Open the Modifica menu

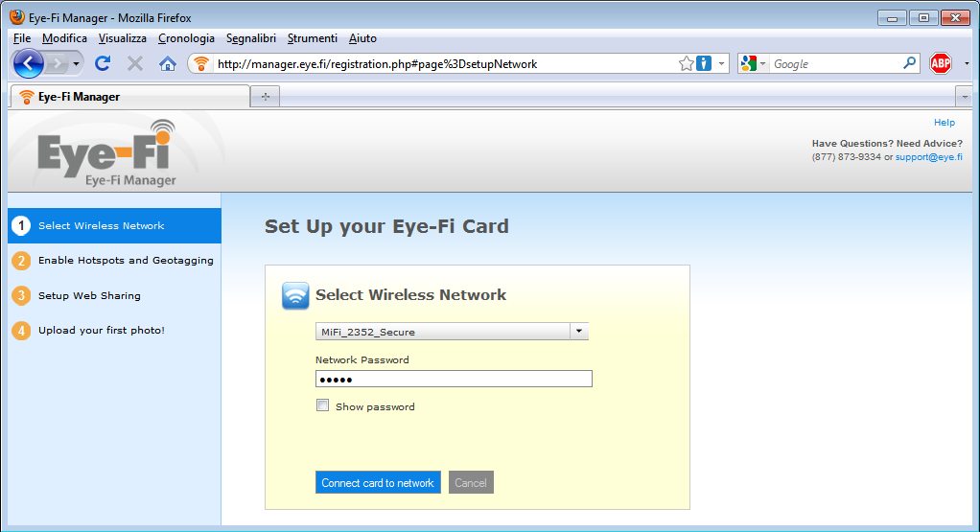click(64, 38)
